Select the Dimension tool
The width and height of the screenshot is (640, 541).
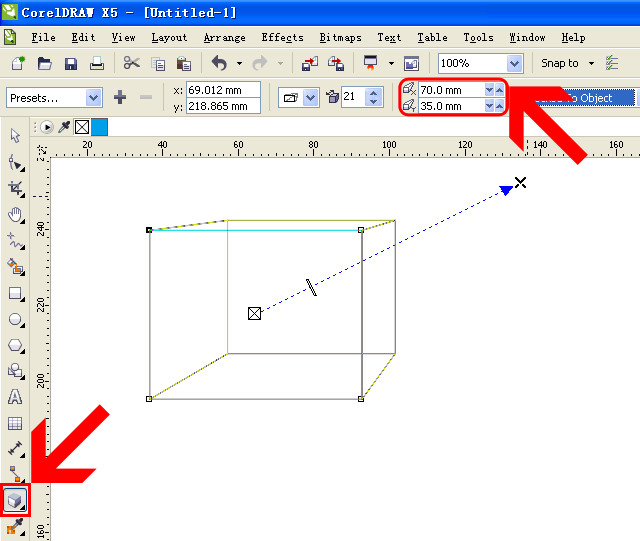(16, 449)
